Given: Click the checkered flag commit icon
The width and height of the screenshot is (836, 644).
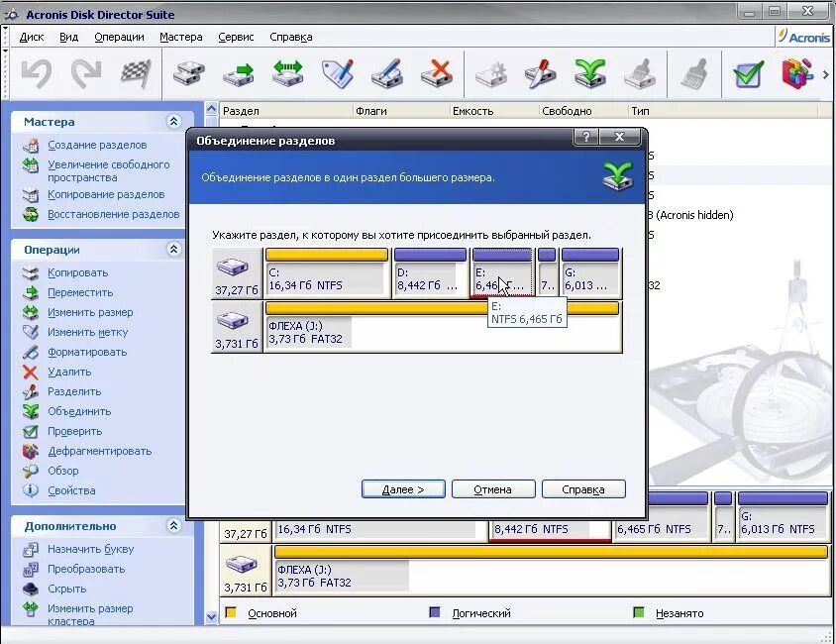Looking at the screenshot, I should click(136, 73).
